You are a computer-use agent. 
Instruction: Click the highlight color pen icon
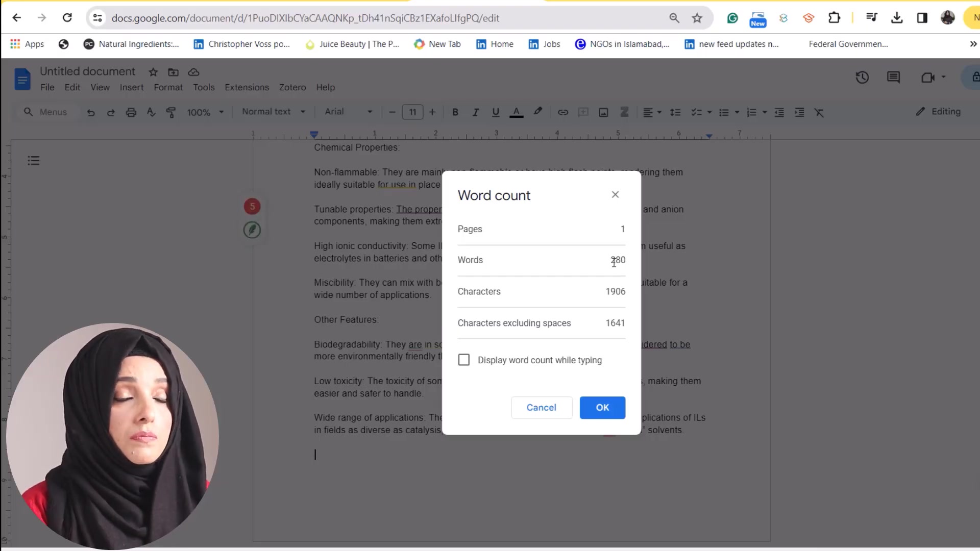point(537,112)
